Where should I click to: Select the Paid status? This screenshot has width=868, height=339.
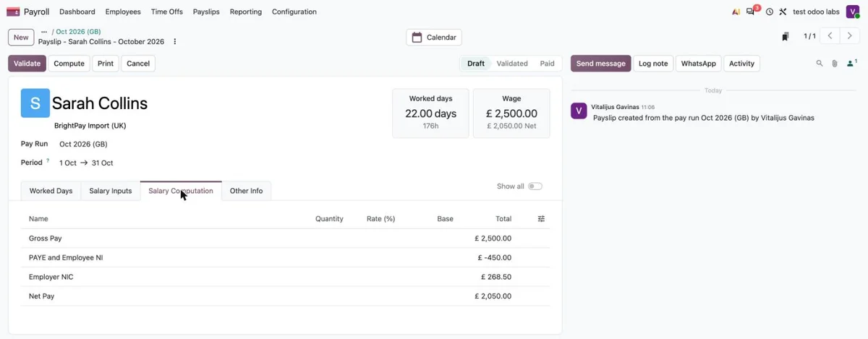[547, 64]
